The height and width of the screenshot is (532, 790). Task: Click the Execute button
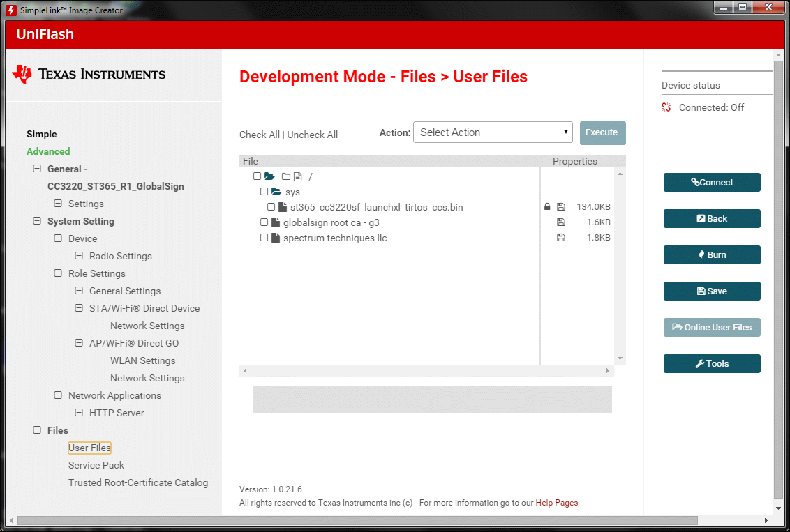tap(602, 133)
